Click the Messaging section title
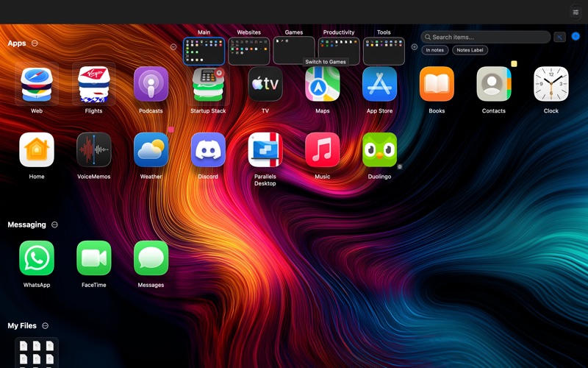The height and width of the screenshot is (368, 588). coord(26,224)
